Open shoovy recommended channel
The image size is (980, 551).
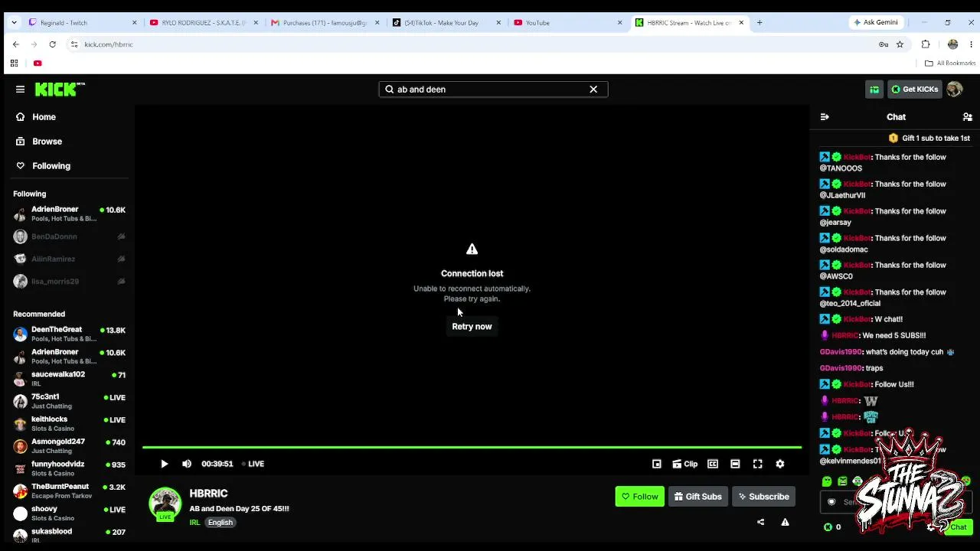click(x=70, y=513)
